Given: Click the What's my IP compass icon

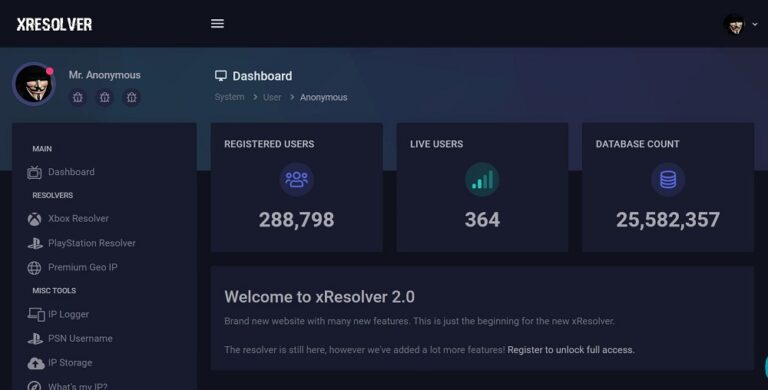Looking at the screenshot, I should 34,386.
